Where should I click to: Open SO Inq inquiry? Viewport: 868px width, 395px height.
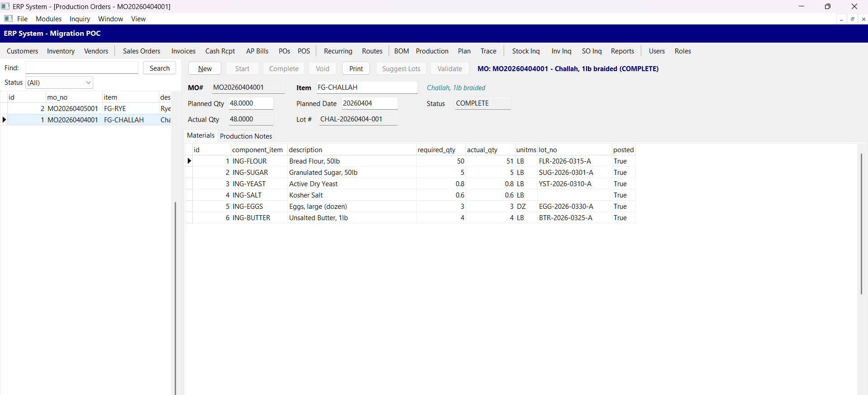click(x=591, y=51)
